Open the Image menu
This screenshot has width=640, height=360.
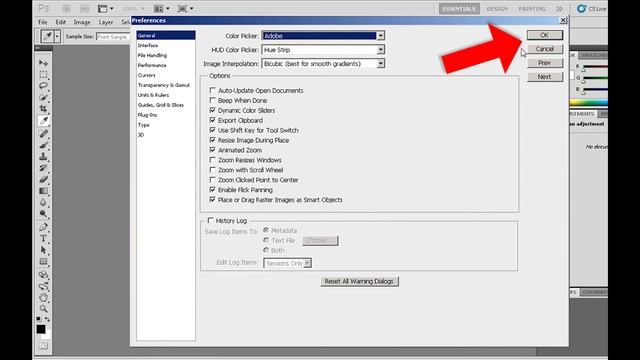(82, 22)
